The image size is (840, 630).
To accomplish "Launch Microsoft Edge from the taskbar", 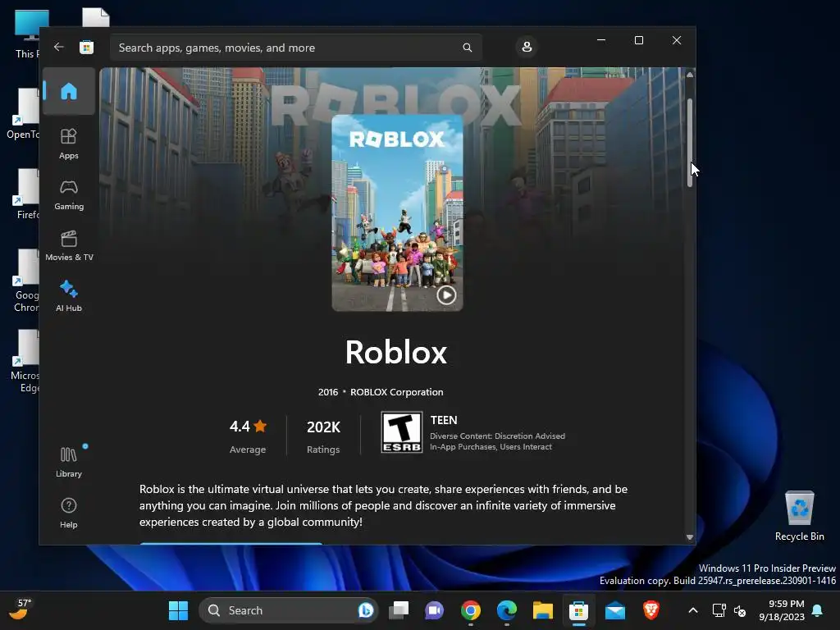I will [x=506, y=610].
